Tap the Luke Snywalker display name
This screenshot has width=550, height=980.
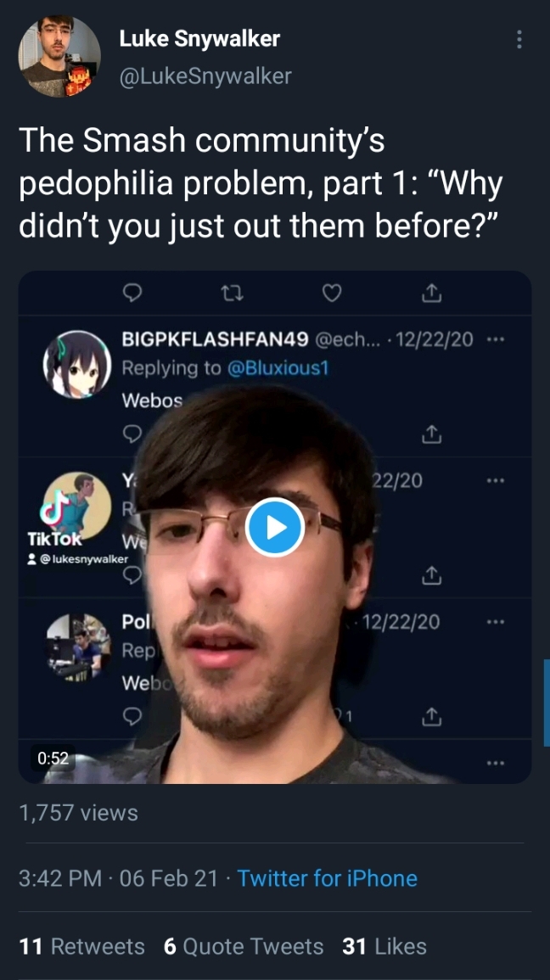point(199,39)
